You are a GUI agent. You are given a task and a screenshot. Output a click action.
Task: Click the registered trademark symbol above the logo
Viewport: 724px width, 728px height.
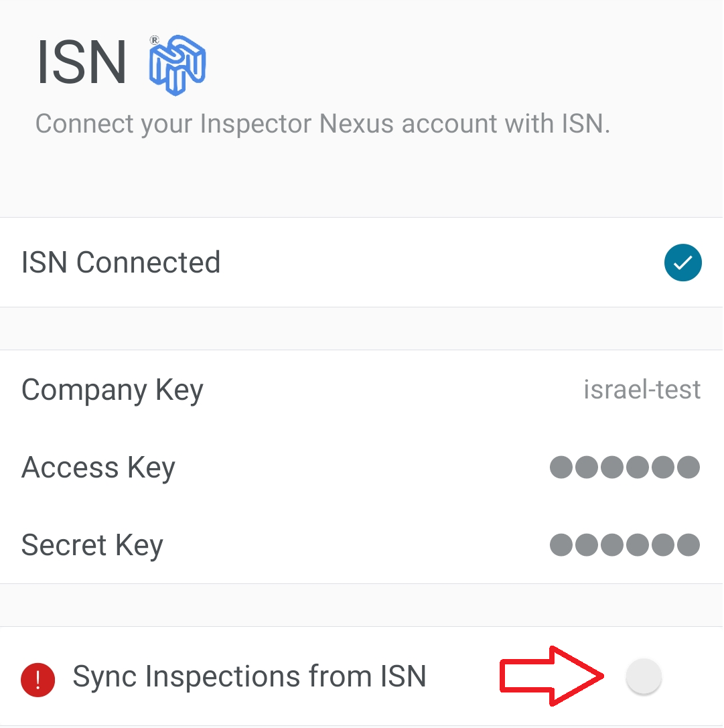point(155,40)
